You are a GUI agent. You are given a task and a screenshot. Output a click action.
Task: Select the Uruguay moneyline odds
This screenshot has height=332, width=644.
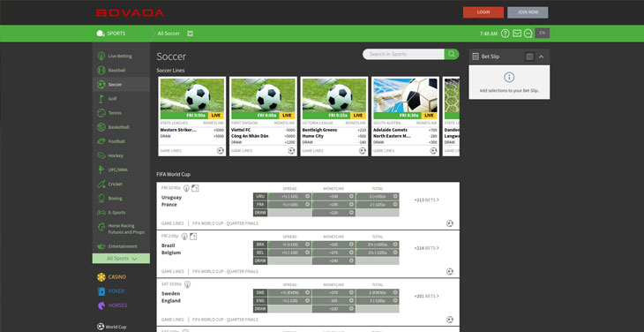coord(333,196)
